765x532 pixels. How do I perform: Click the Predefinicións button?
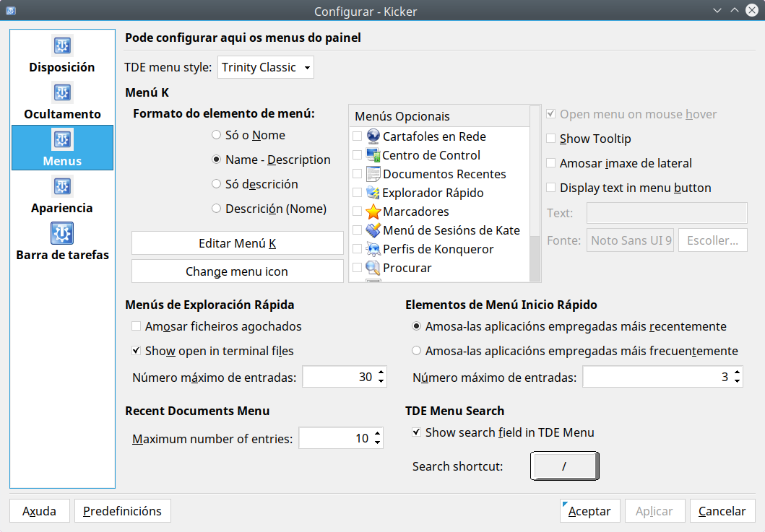click(123, 510)
